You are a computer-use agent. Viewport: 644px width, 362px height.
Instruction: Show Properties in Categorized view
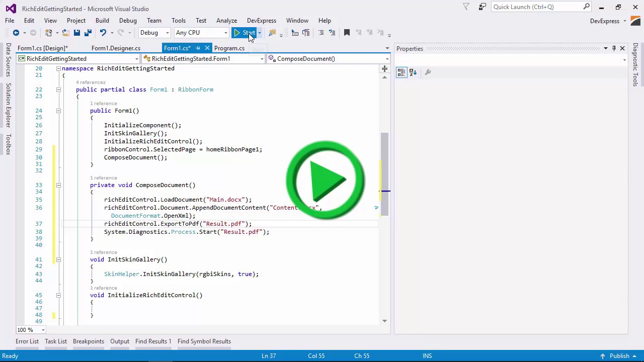click(401, 72)
